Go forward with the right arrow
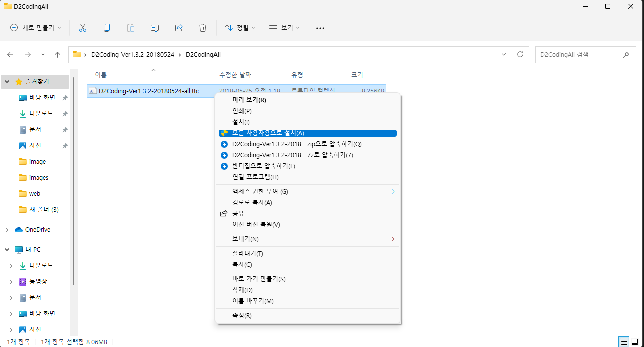The height and width of the screenshot is (347, 644). click(x=28, y=54)
